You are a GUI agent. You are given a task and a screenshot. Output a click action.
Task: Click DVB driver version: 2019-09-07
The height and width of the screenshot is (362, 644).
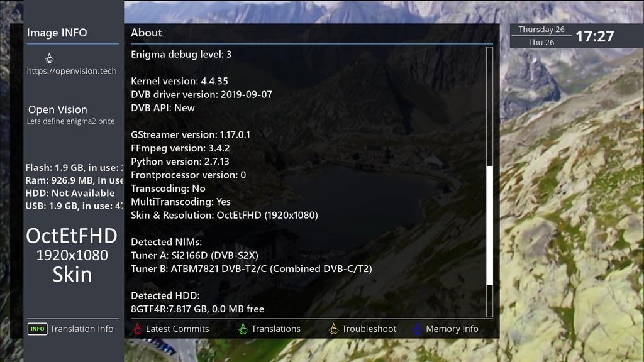tap(201, 94)
